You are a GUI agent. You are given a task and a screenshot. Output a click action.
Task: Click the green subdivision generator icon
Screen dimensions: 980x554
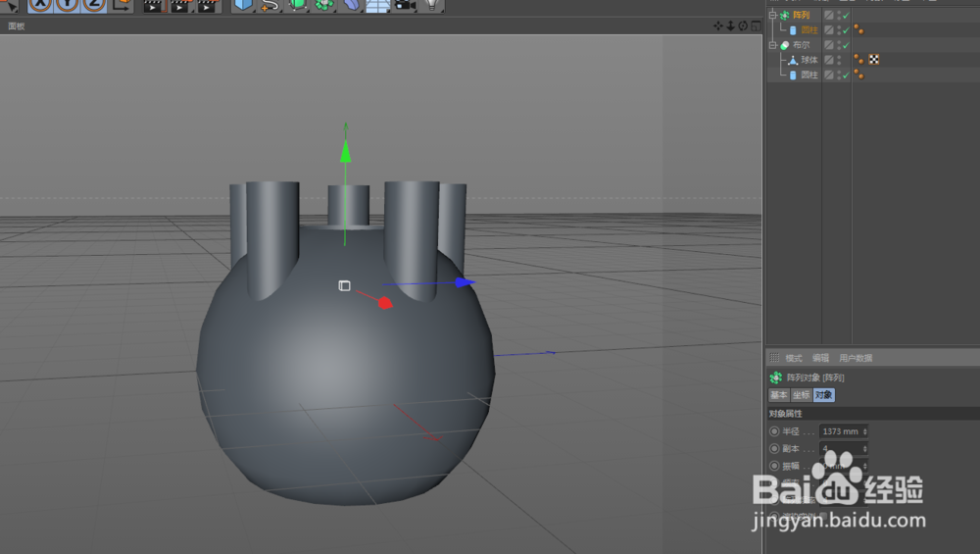click(x=297, y=5)
